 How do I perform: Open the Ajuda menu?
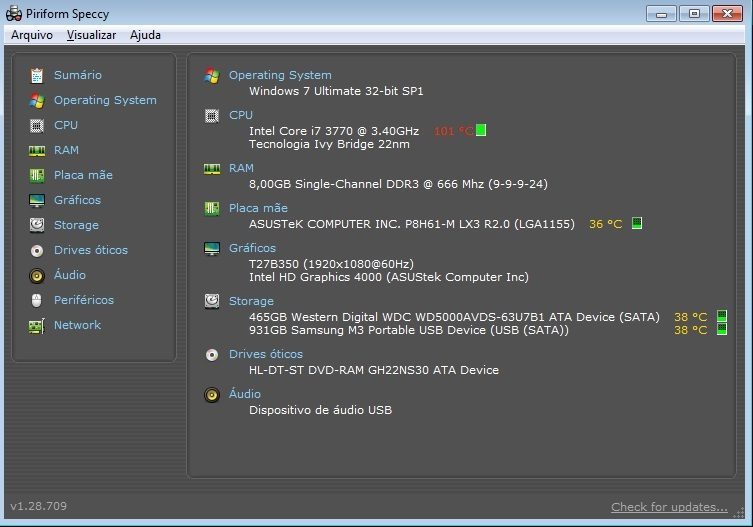[x=145, y=35]
